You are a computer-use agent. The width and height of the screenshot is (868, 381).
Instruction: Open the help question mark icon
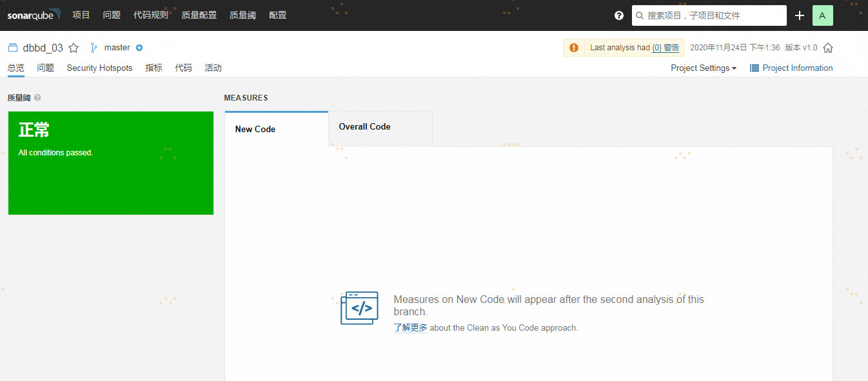619,15
